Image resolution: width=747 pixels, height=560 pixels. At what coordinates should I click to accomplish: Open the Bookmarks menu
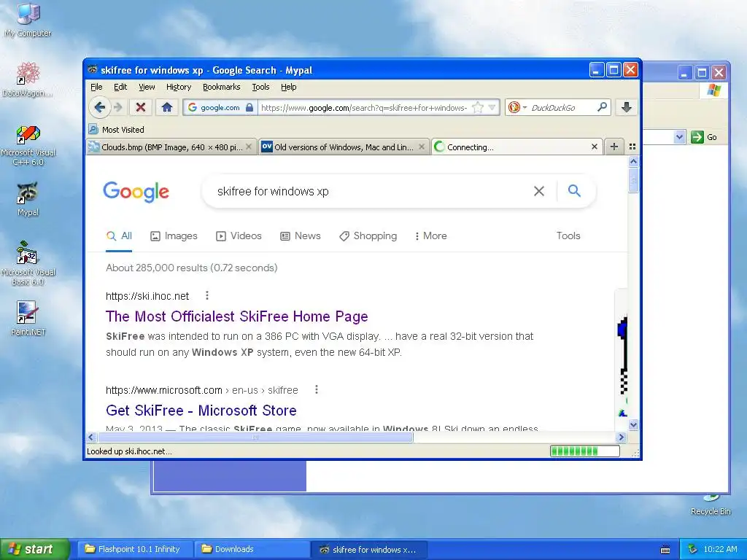click(x=222, y=87)
